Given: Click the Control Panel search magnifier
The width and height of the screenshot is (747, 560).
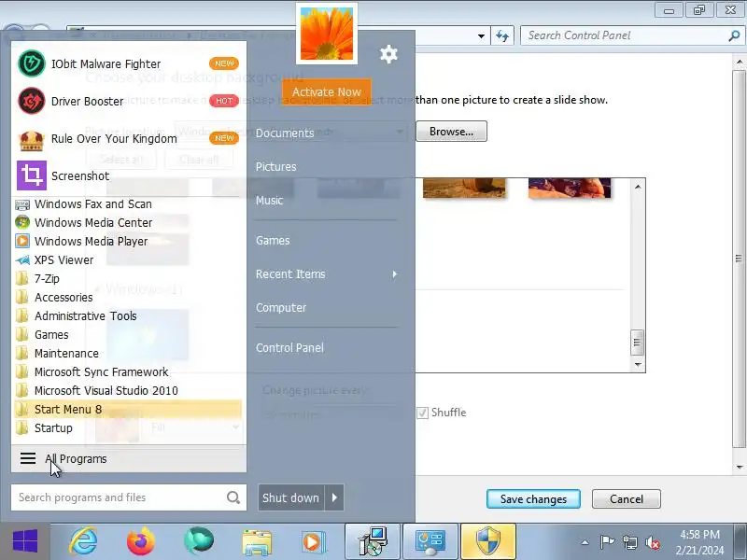Looking at the screenshot, I should [x=734, y=35].
